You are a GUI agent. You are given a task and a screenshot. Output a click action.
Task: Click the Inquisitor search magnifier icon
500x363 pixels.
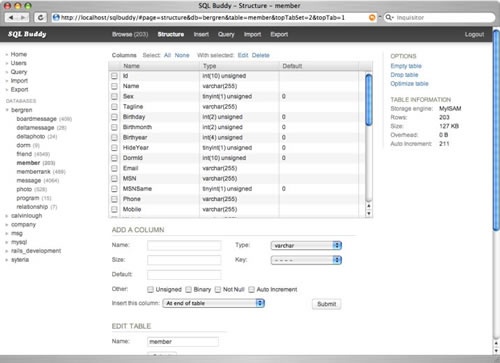[x=389, y=17]
